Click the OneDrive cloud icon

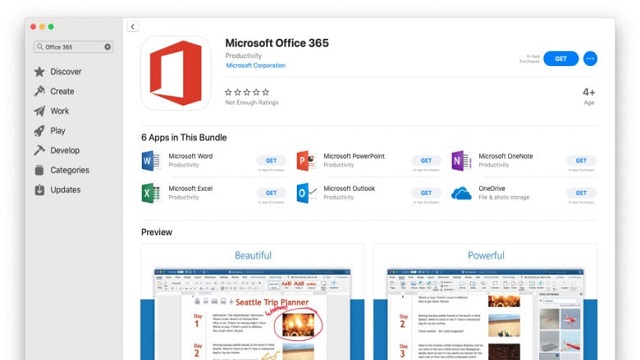click(461, 193)
